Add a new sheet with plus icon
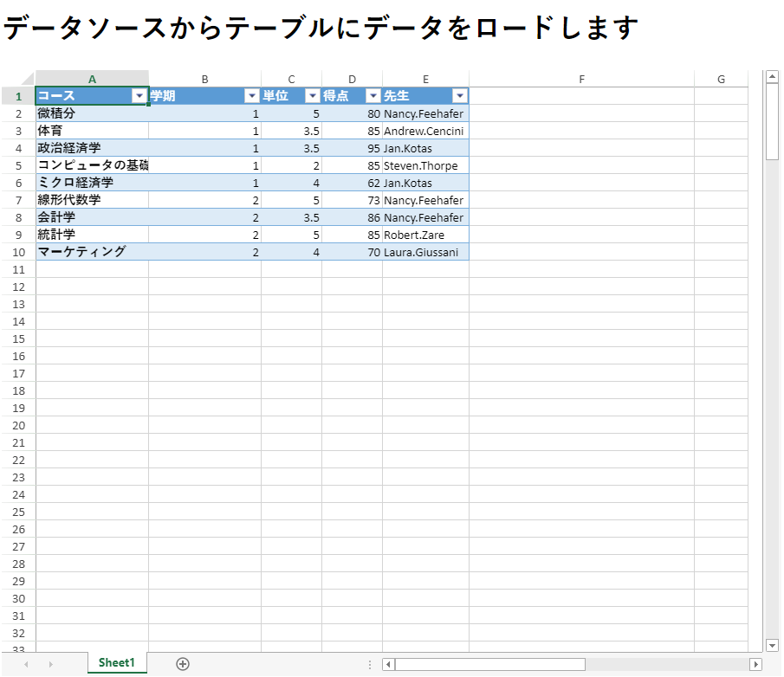This screenshot has width=784, height=677. pyautogui.click(x=183, y=663)
